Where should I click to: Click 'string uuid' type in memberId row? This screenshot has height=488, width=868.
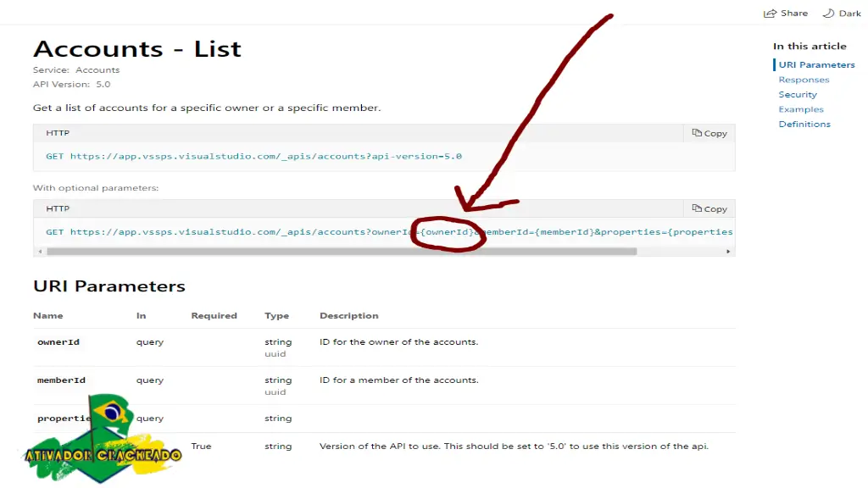[278, 386]
